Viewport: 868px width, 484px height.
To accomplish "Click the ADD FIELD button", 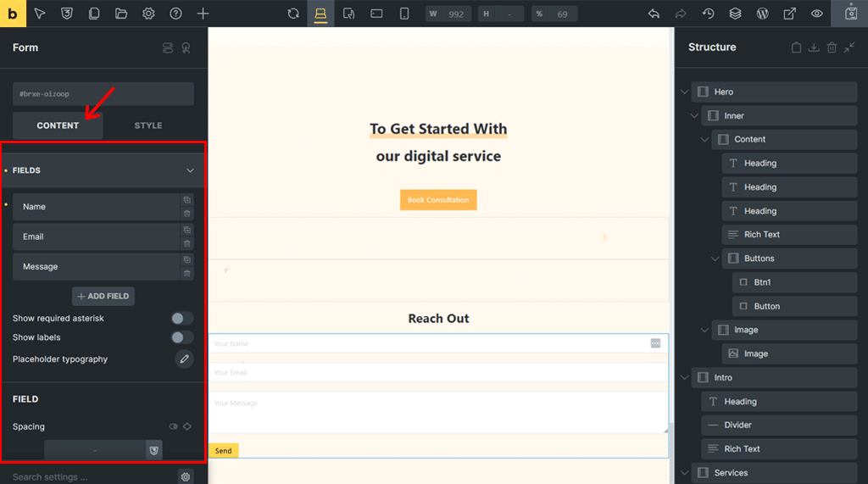I will [x=103, y=297].
